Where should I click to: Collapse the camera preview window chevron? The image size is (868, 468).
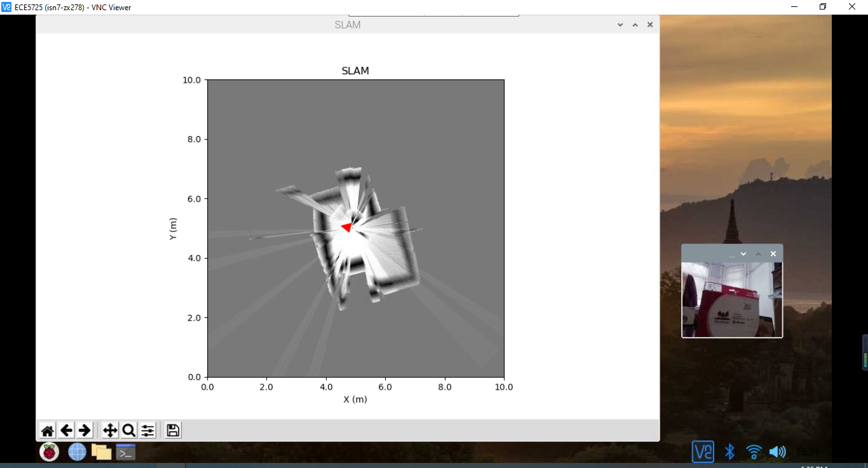(743, 254)
